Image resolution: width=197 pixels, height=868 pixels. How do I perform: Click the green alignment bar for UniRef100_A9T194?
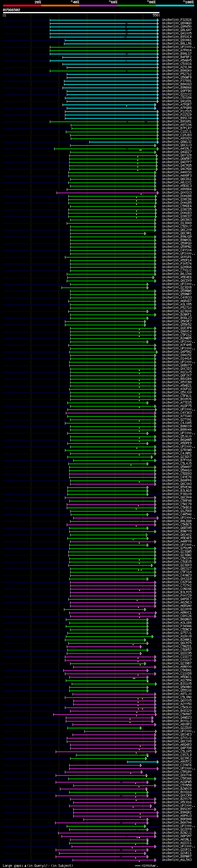(x=115, y=125)
